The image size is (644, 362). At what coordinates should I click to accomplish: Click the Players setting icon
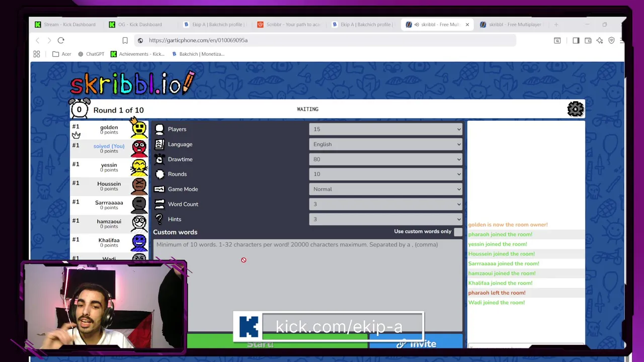point(159,129)
